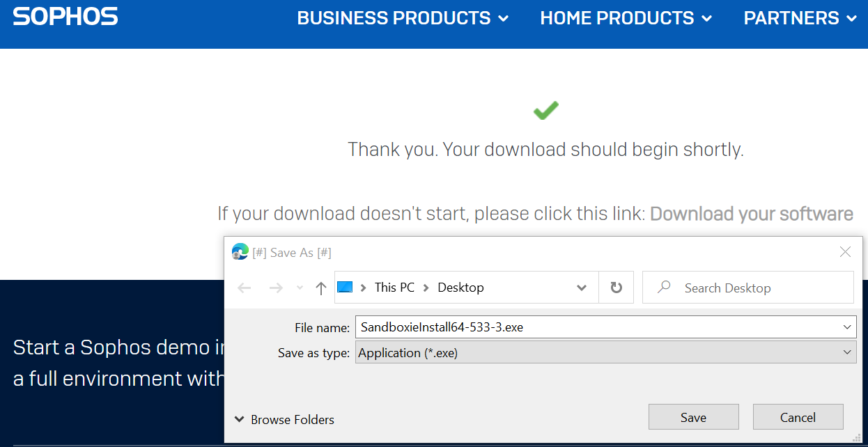This screenshot has height=447, width=868.
Task: Click the File name input field
Action: point(605,327)
